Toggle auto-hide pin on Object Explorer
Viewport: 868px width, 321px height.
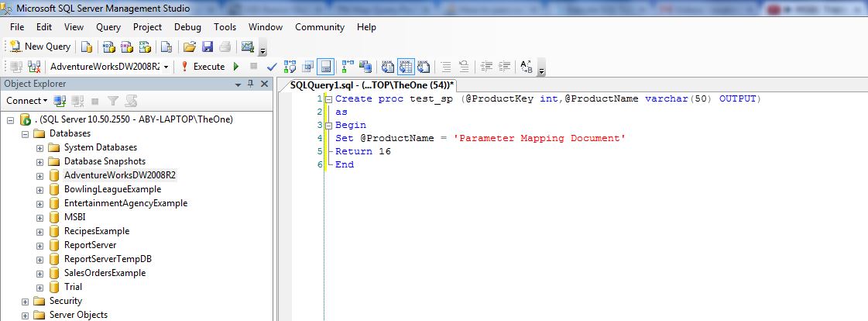(250, 84)
